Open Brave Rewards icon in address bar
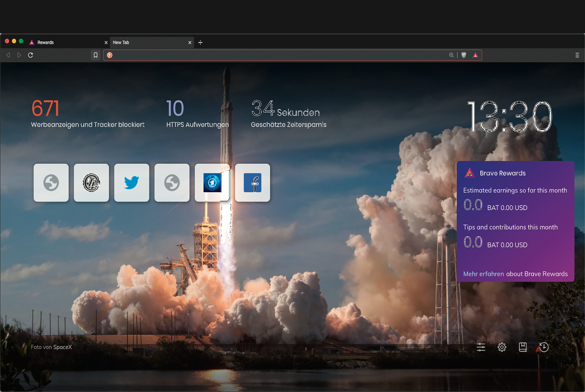 tap(475, 55)
